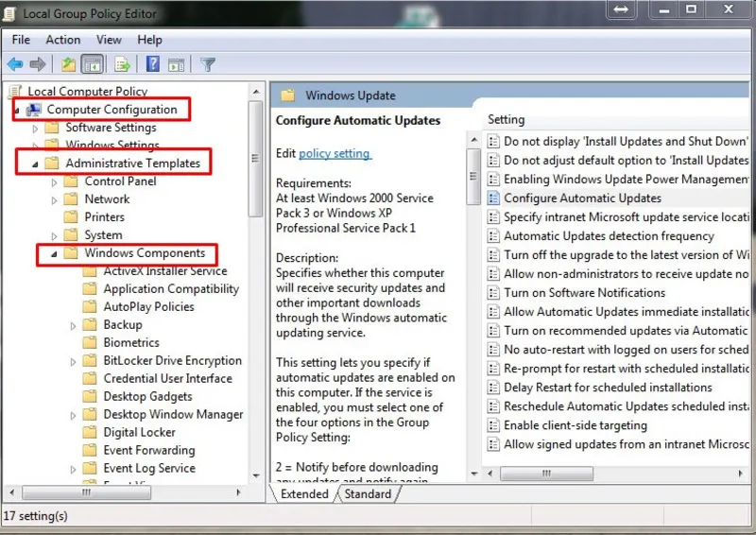Expand the System node
This screenshot has width=756, height=535.
(54, 236)
